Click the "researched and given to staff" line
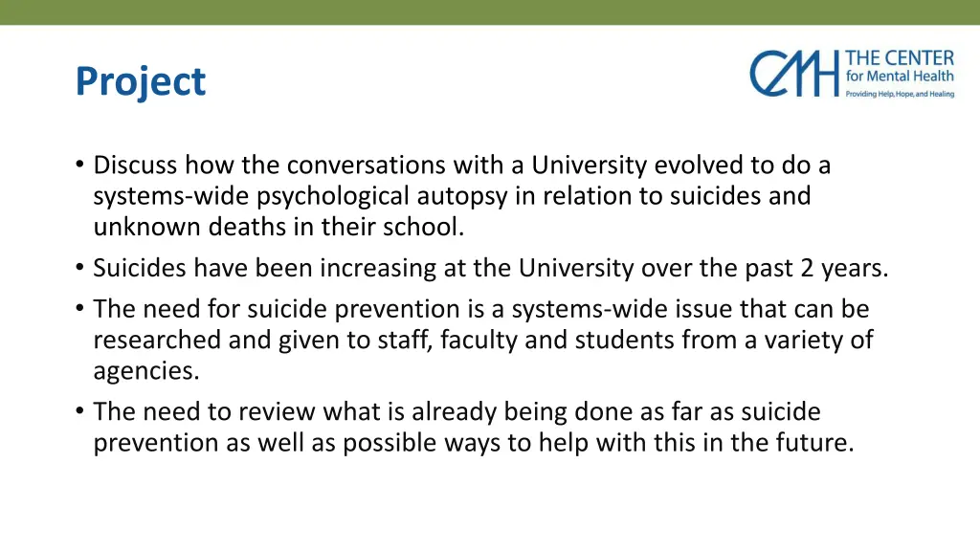 483,341
